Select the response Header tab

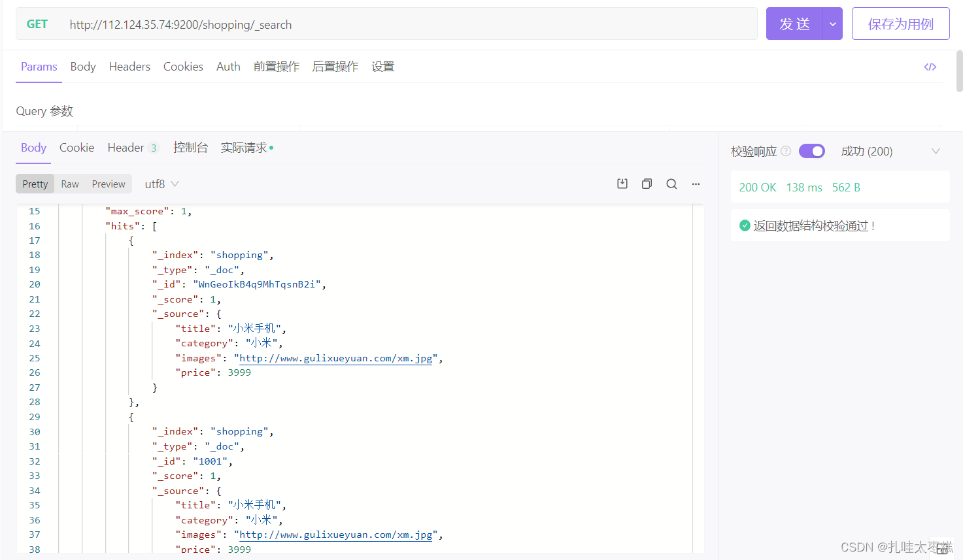(x=133, y=148)
